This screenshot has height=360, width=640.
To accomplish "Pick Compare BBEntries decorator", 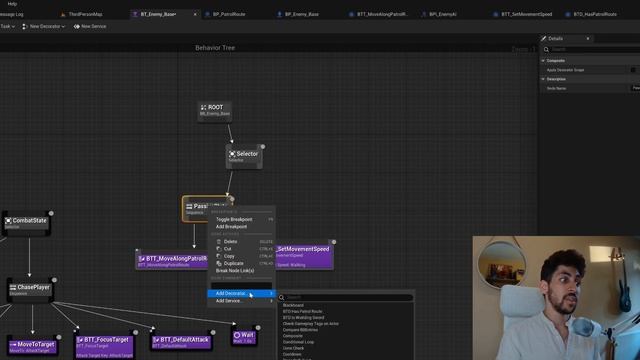I will click(300, 330).
